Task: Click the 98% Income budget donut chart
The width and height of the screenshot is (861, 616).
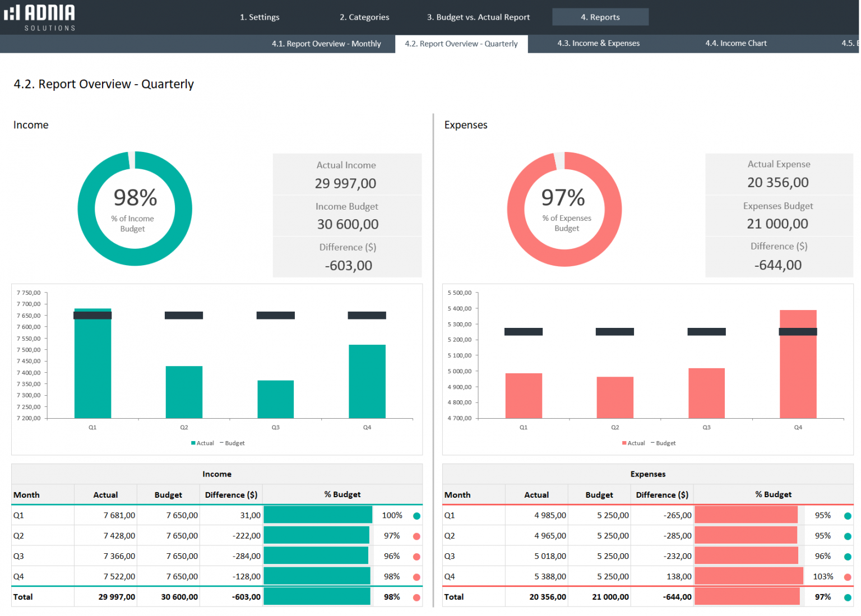Action: click(135, 209)
